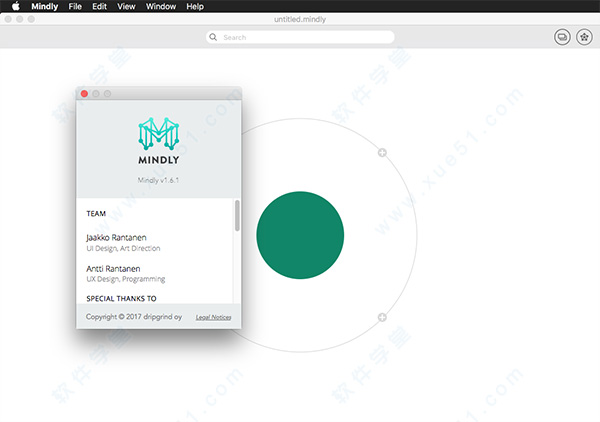Open the Legal Notices link

click(x=214, y=317)
